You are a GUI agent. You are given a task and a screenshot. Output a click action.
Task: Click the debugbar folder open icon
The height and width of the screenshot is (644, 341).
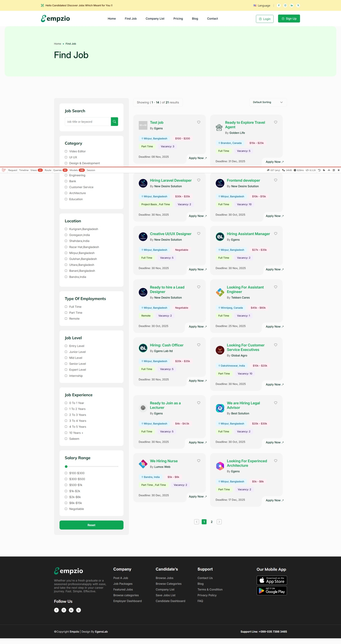point(324,170)
